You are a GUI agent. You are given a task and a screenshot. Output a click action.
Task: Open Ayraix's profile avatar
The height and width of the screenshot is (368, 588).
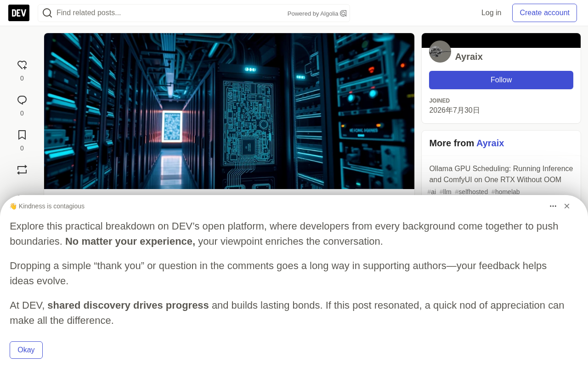tap(440, 52)
